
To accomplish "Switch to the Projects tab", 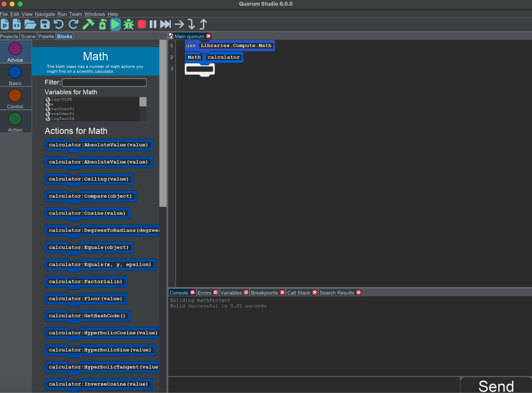I will coord(9,36).
